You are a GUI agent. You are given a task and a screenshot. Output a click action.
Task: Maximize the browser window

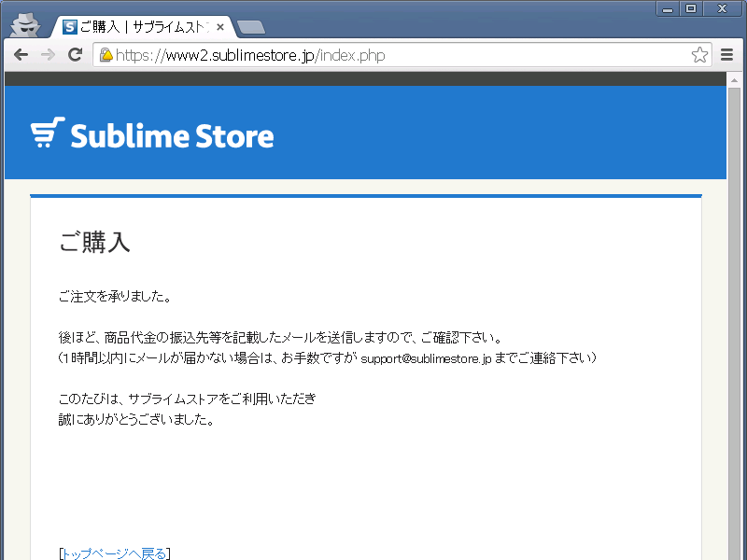click(x=691, y=9)
